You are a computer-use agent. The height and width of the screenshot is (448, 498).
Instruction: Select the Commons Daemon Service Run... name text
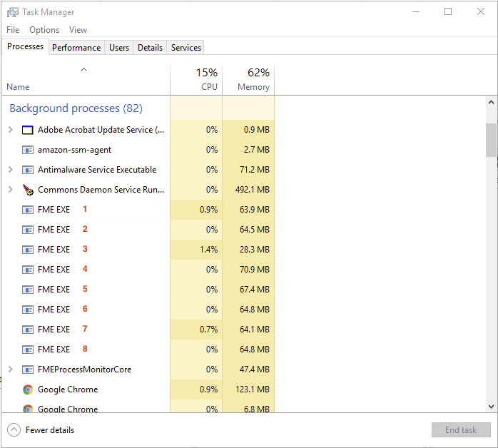(x=101, y=190)
